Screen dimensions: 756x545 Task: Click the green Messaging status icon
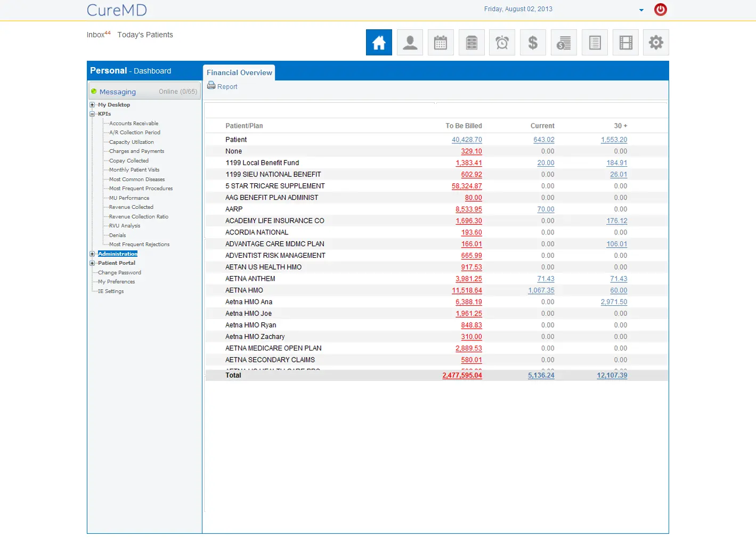(94, 92)
